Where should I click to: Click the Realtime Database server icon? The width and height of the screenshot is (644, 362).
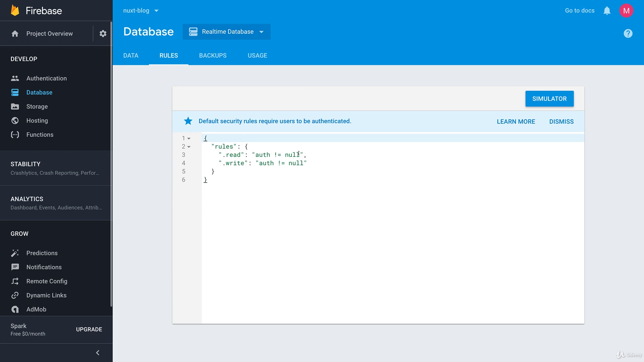tap(193, 32)
